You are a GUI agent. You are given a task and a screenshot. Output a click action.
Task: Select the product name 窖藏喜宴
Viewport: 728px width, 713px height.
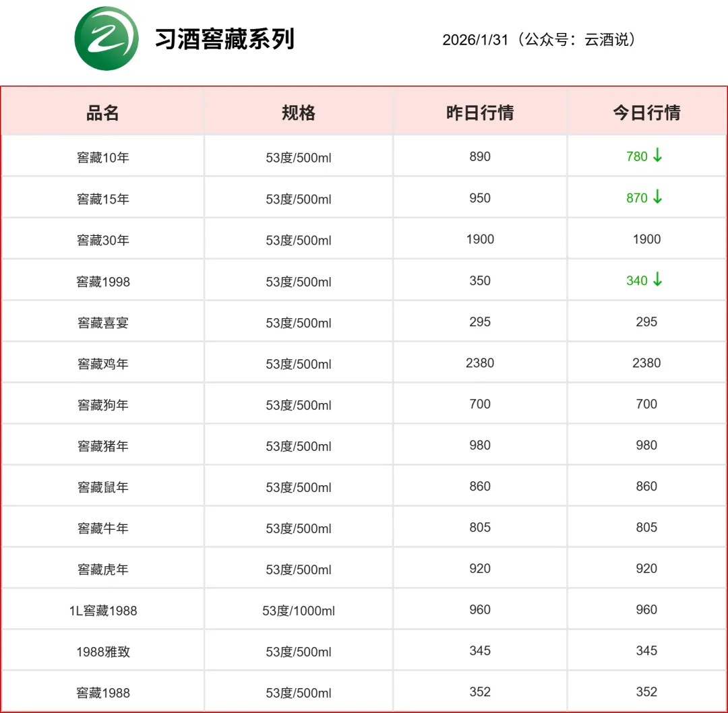click(x=102, y=323)
